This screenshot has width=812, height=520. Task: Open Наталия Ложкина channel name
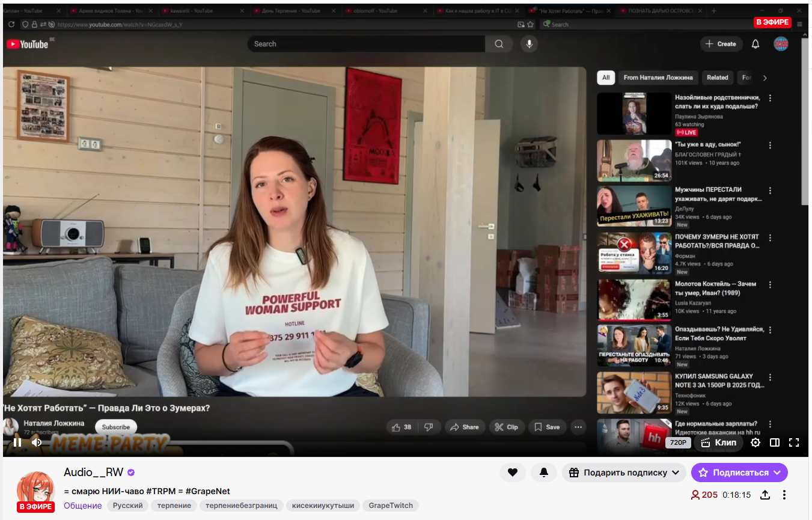54,423
